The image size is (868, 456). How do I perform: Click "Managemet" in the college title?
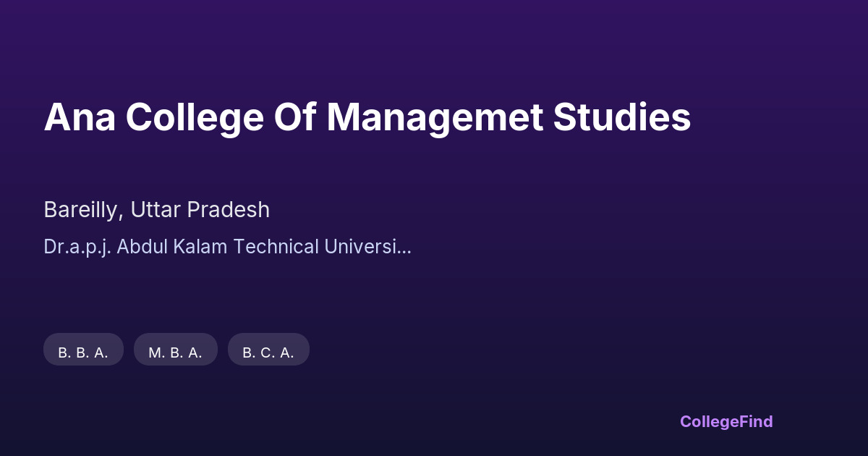click(435, 118)
